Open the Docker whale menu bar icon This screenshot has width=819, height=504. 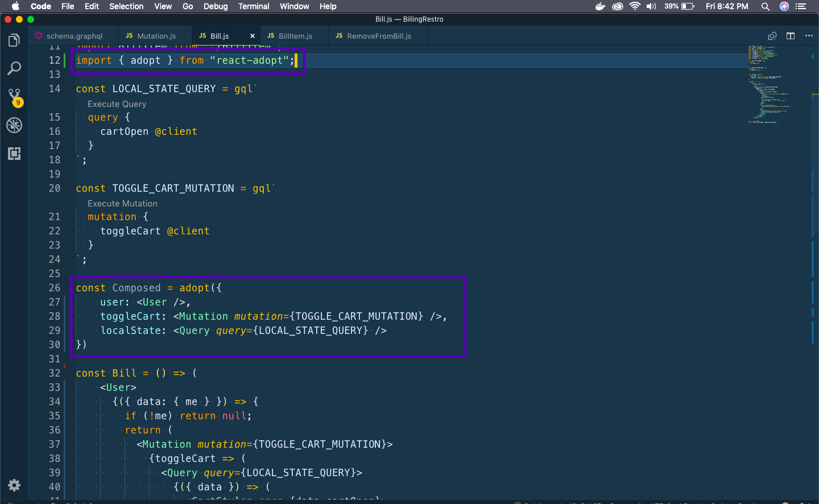coord(600,6)
